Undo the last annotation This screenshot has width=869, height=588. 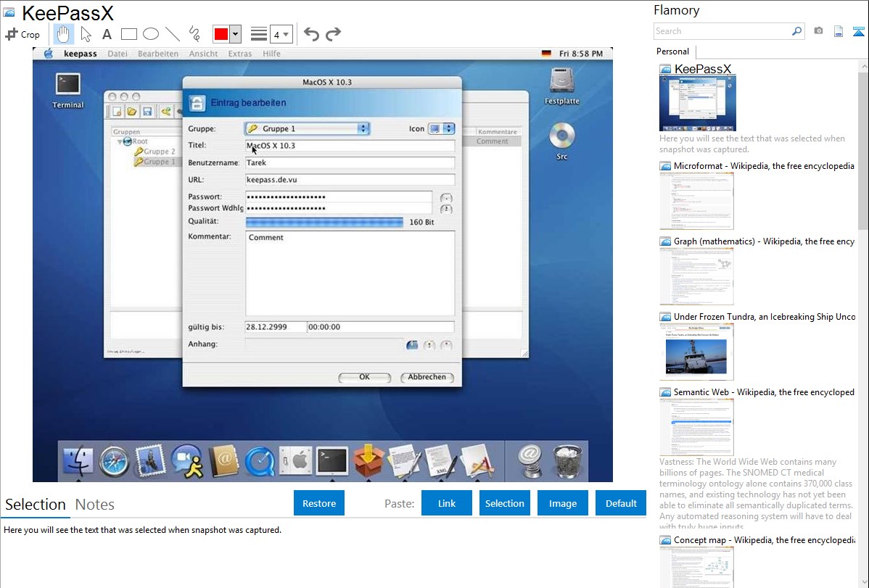[311, 34]
